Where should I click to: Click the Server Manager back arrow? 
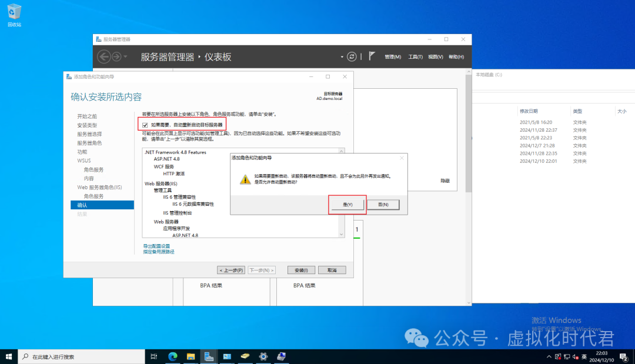point(103,56)
